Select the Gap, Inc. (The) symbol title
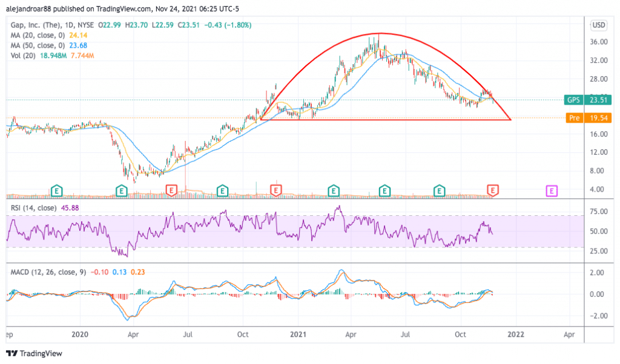 tap(35, 25)
